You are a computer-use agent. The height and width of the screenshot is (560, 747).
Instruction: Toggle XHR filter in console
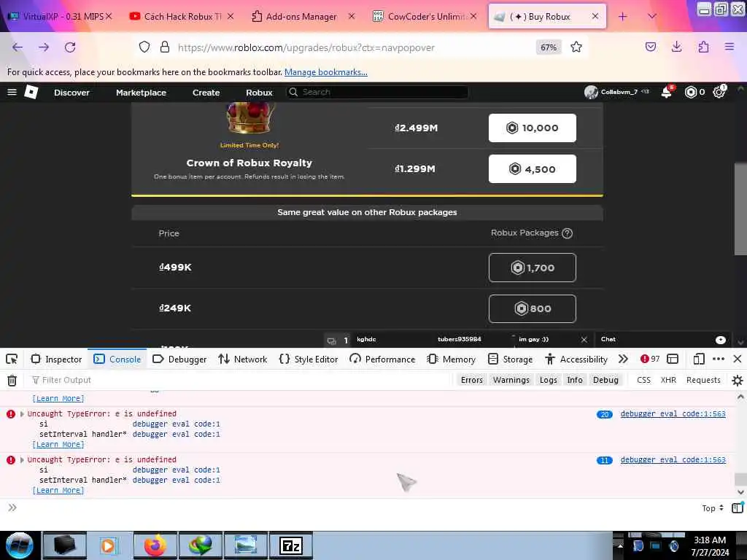point(668,380)
